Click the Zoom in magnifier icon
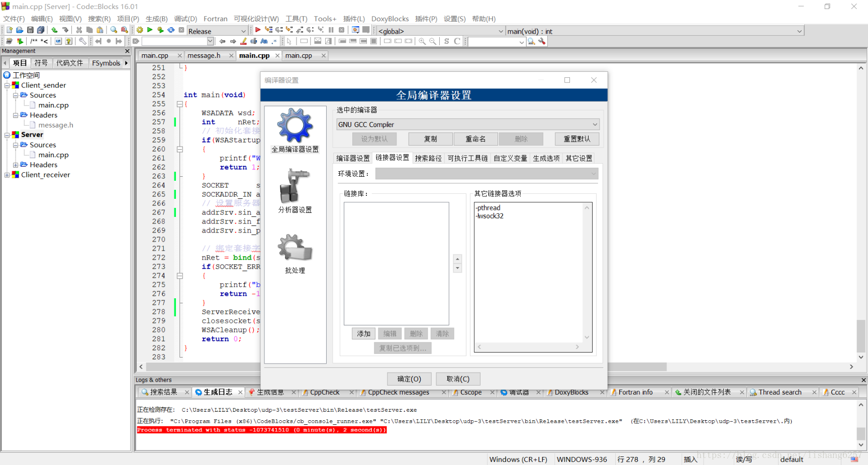The height and width of the screenshot is (465, 868). point(422,41)
